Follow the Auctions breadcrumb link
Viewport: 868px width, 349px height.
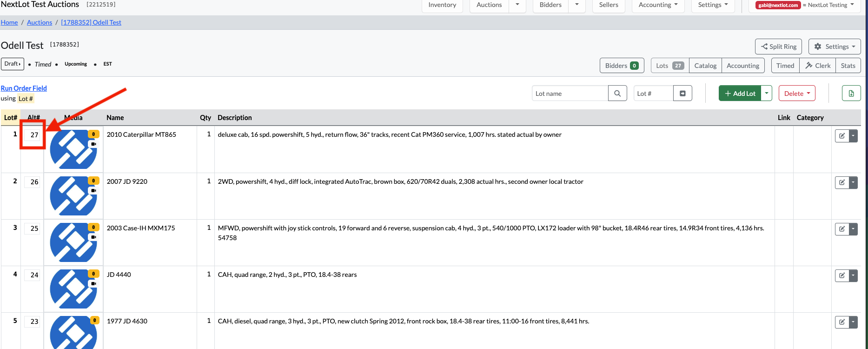click(x=40, y=22)
